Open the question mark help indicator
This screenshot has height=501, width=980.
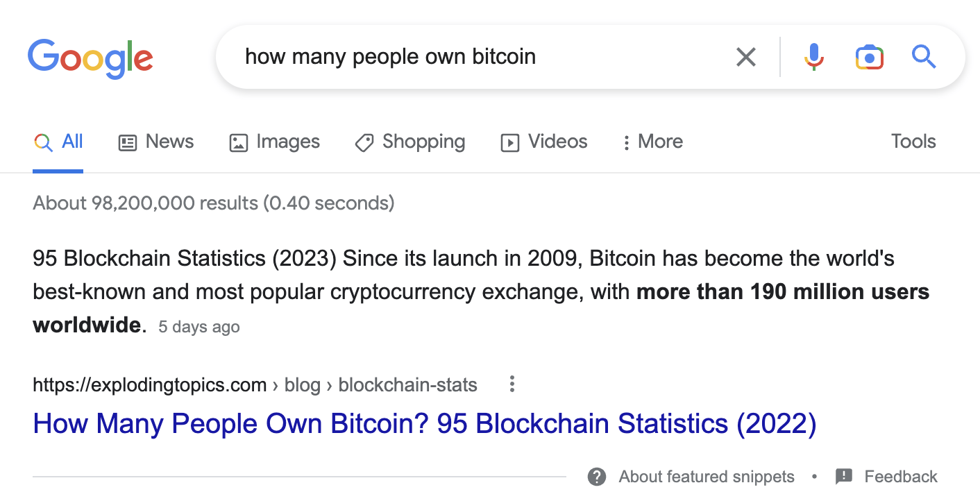click(x=596, y=476)
